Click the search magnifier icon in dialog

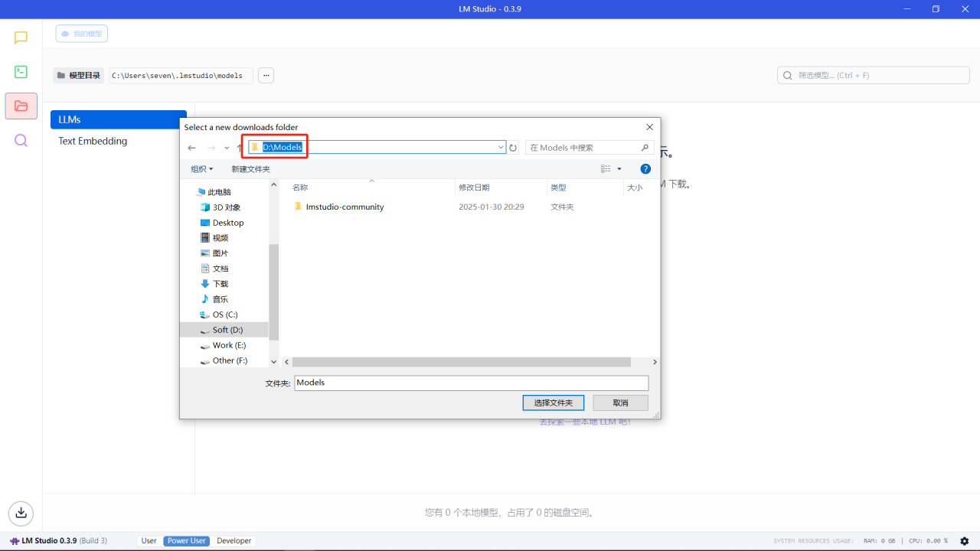(645, 148)
